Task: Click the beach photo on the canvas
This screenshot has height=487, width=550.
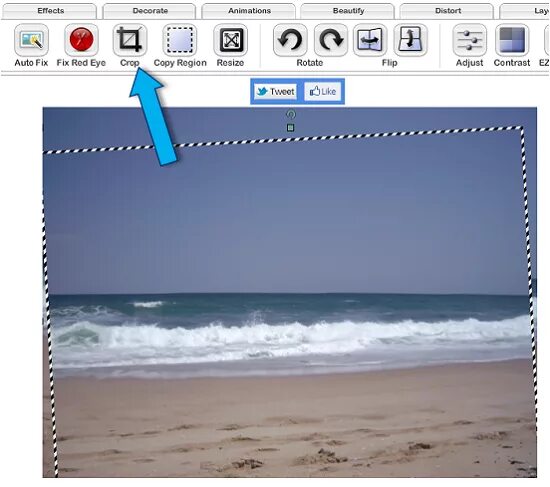Action: [x=290, y=292]
